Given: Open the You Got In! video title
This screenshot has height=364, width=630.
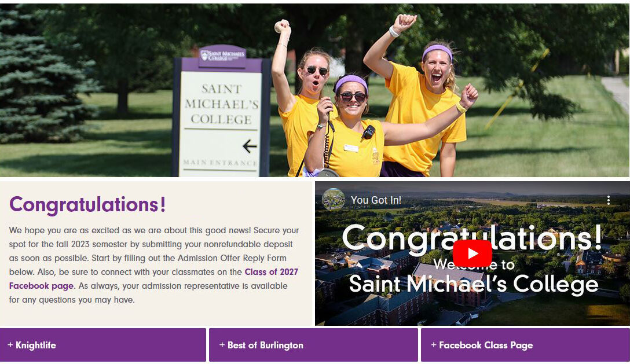Looking at the screenshot, I should pyautogui.click(x=376, y=200).
